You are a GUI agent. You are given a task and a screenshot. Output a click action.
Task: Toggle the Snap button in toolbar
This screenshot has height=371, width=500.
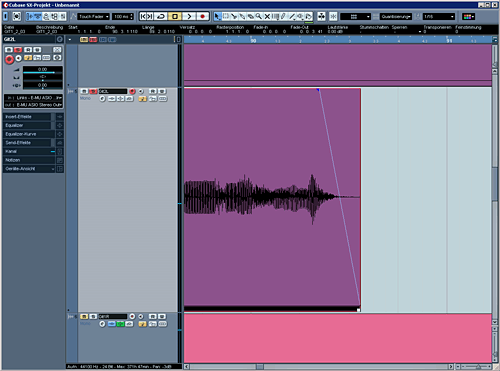click(x=321, y=16)
